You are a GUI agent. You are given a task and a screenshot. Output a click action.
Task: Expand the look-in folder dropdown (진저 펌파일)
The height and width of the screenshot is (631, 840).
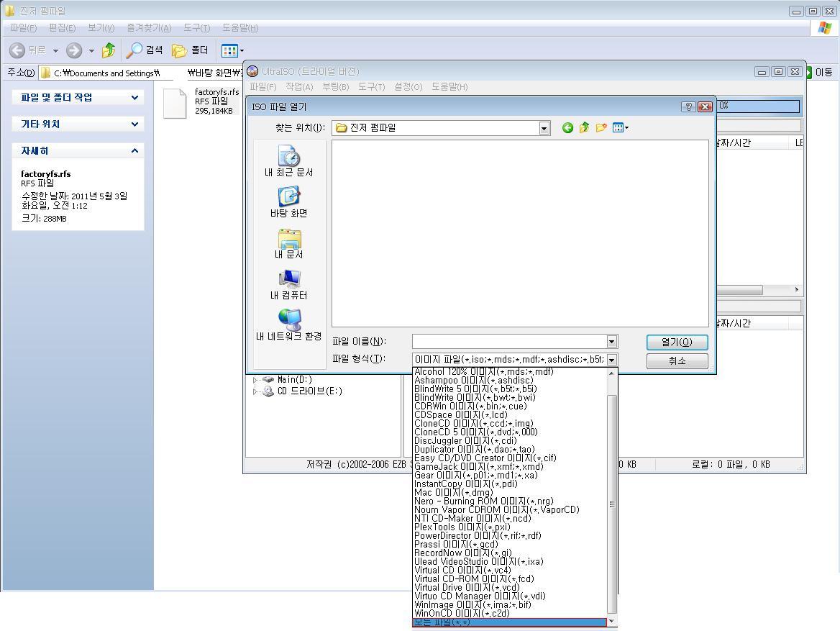[x=544, y=128]
